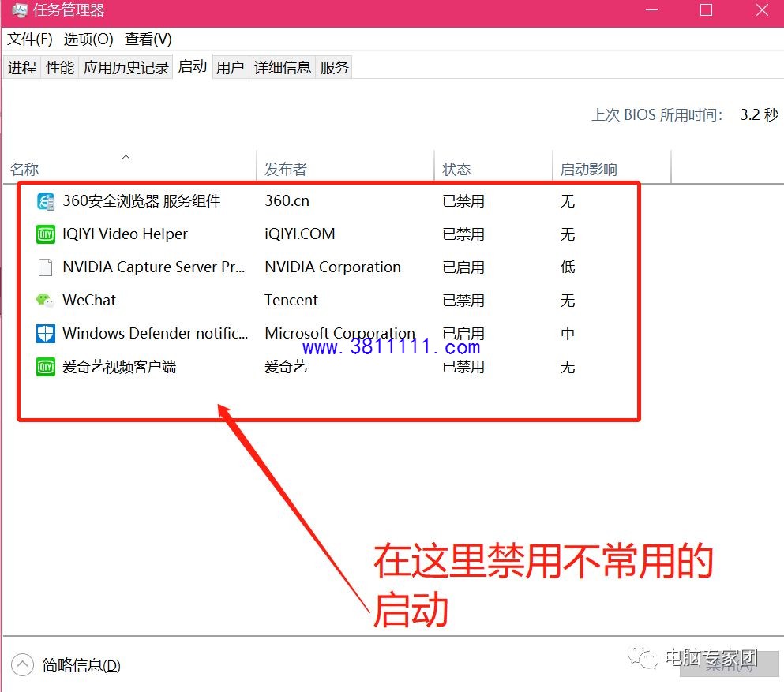Screen dimensions: 784x692
Task: Open the 文件(F) menu
Action: click(x=30, y=39)
